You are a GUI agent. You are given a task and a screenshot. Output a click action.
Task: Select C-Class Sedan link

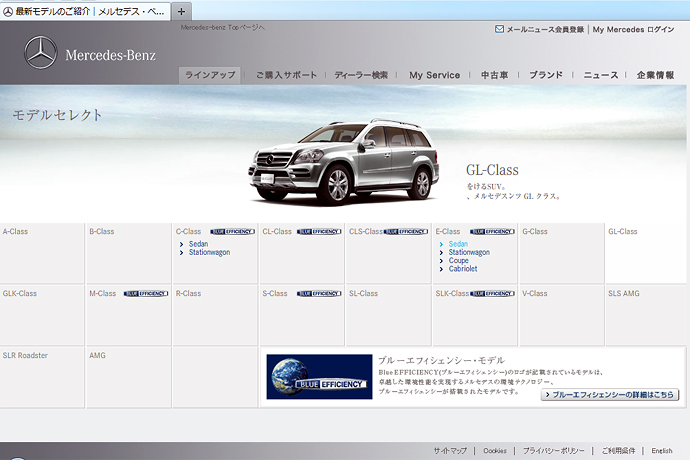[198, 244]
